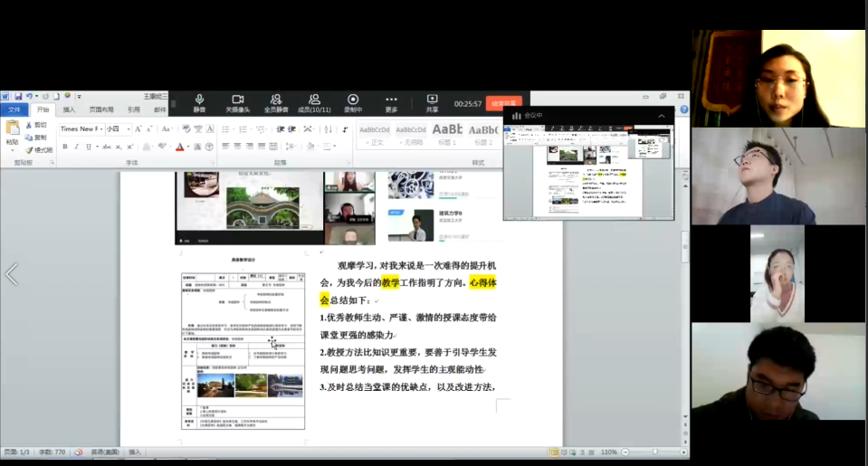This screenshot has height=466, width=868.
Task: Open the members list 成员(10/11)
Action: [314, 100]
